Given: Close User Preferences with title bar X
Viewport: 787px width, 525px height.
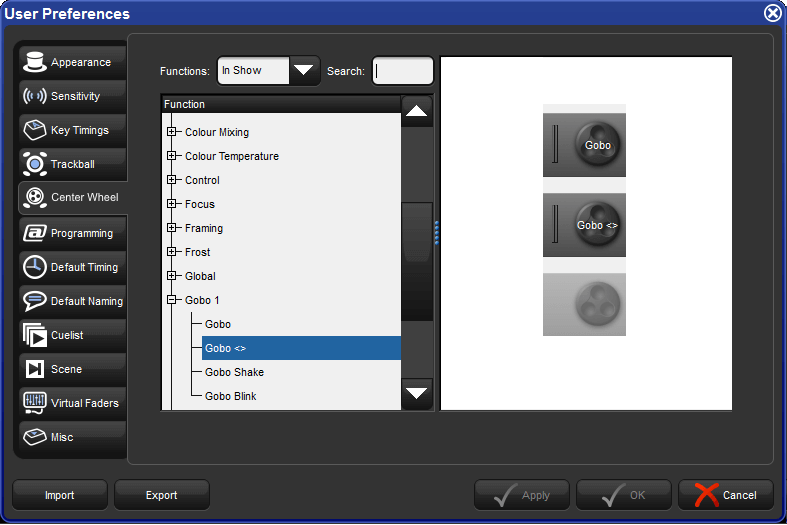Looking at the screenshot, I should 773,13.
